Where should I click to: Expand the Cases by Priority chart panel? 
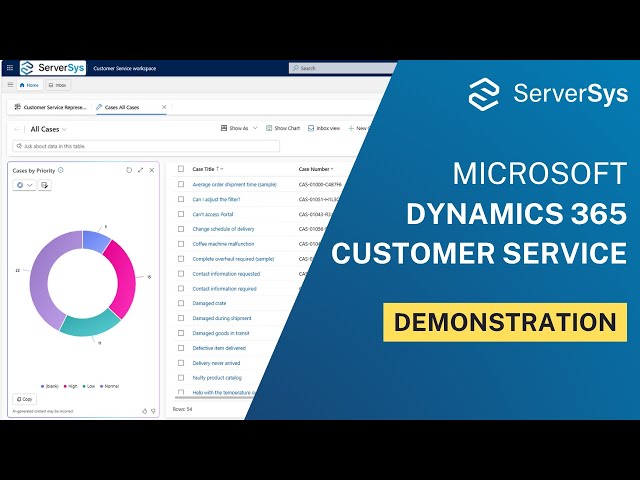tap(140, 170)
